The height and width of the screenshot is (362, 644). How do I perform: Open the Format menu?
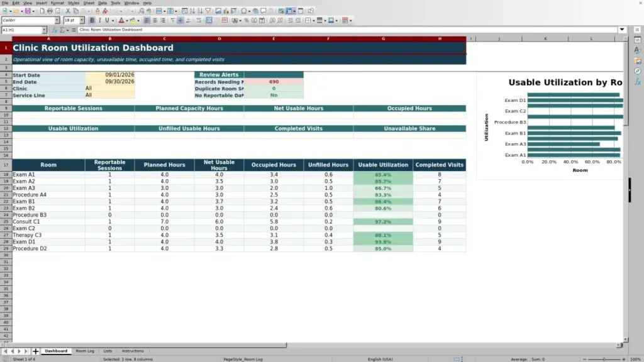pos(57,3)
